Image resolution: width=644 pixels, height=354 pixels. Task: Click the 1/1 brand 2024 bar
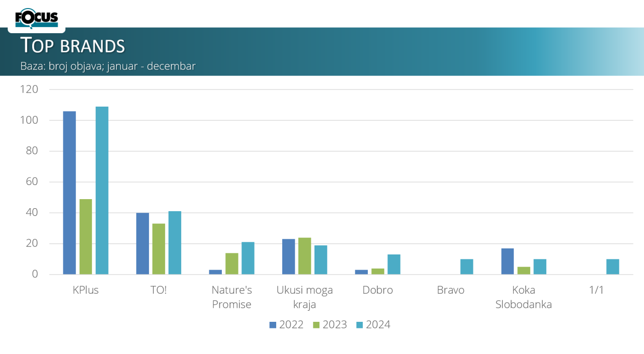(x=613, y=267)
